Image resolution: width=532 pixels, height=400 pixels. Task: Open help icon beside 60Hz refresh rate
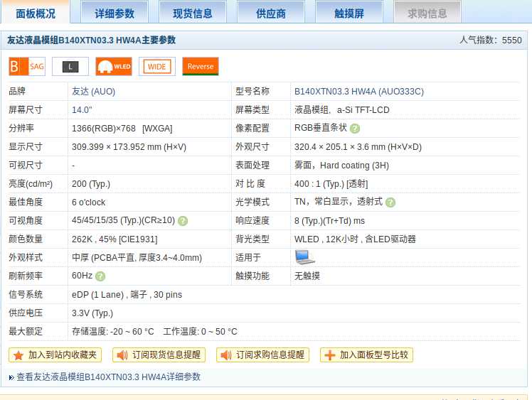(100, 276)
